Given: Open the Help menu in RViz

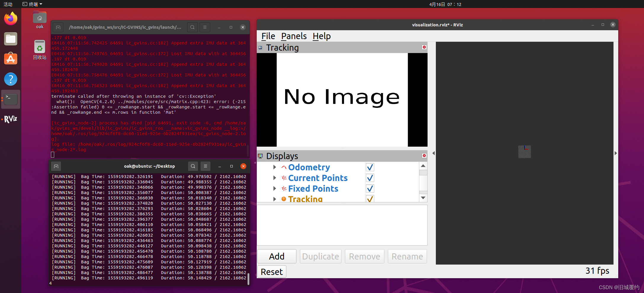Looking at the screenshot, I should coord(322,36).
